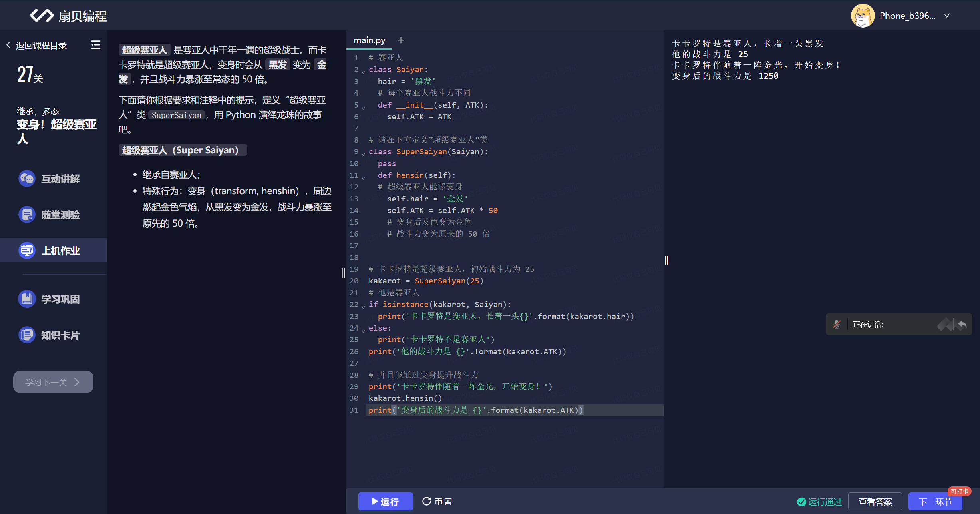The image size is (980, 514).
Task: Expand the Phone_b396 account dropdown
Action: tap(947, 16)
